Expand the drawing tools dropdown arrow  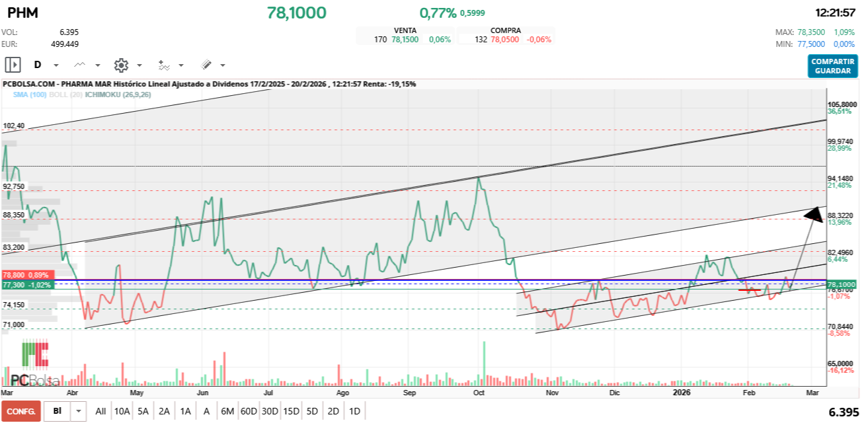pos(223,65)
